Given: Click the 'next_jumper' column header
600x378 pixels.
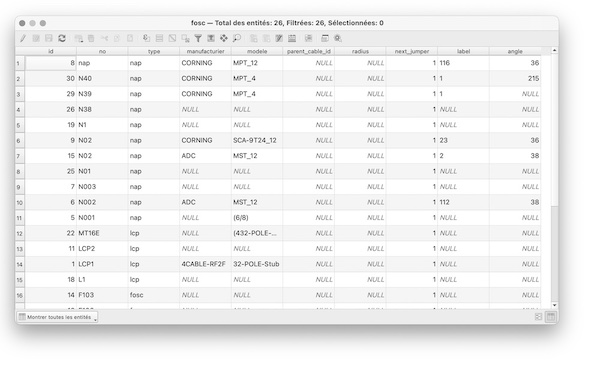Looking at the screenshot, I should 412,51.
